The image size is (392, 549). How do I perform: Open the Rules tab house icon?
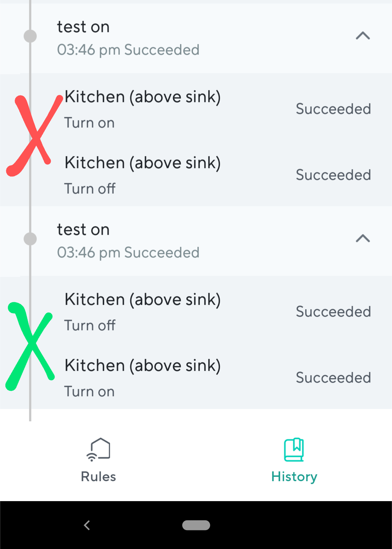point(98,449)
